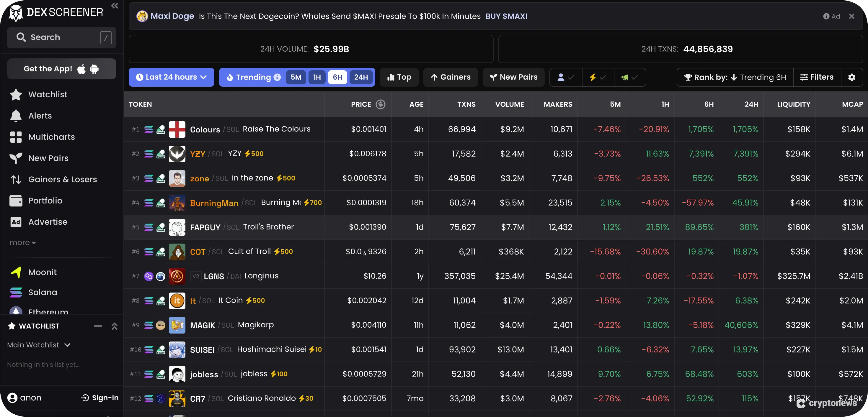Image resolution: width=868 pixels, height=417 pixels.
Task: Open the Alerts bell in the sidebar
Action: click(15, 116)
